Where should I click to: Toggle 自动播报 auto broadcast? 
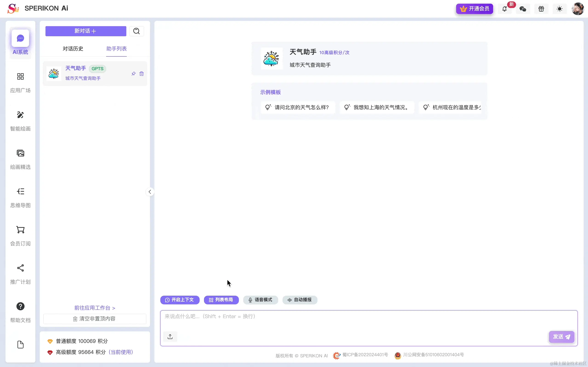(299, 300)
